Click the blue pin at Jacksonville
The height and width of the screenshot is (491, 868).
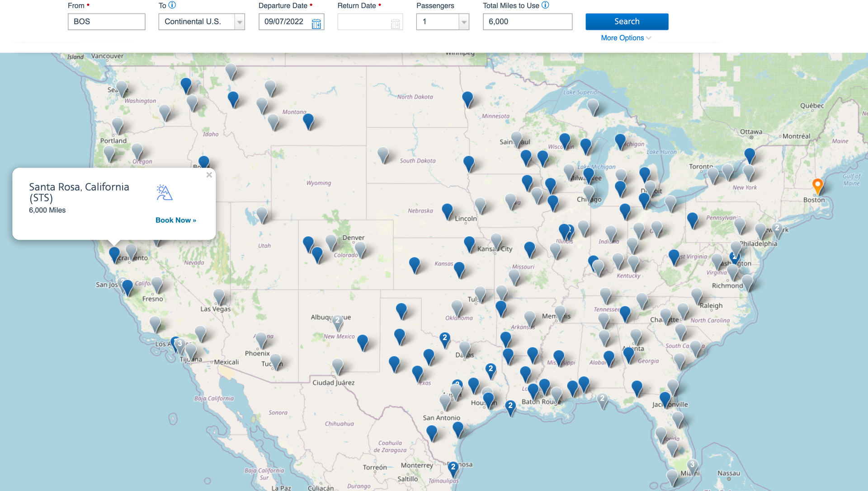click(665, 399)
